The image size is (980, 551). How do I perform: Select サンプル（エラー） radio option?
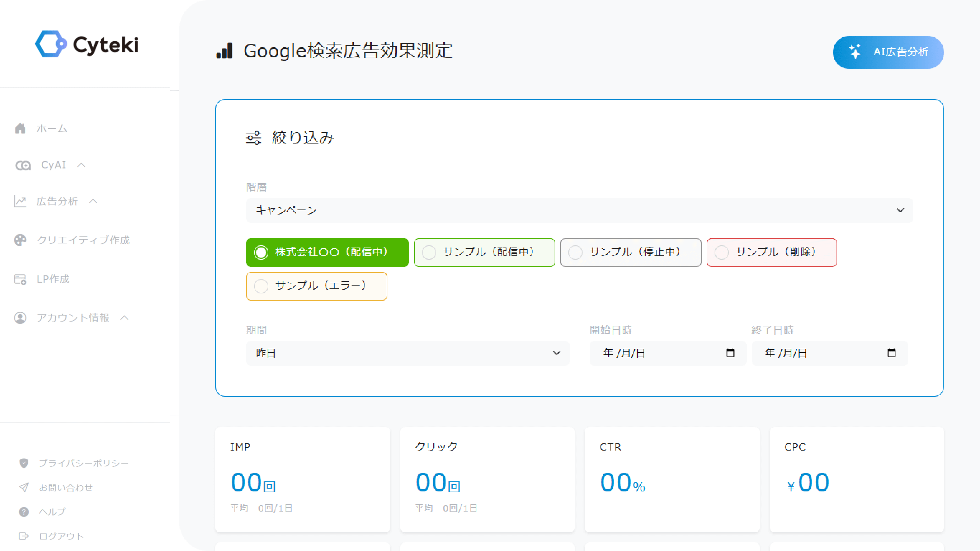317,286
